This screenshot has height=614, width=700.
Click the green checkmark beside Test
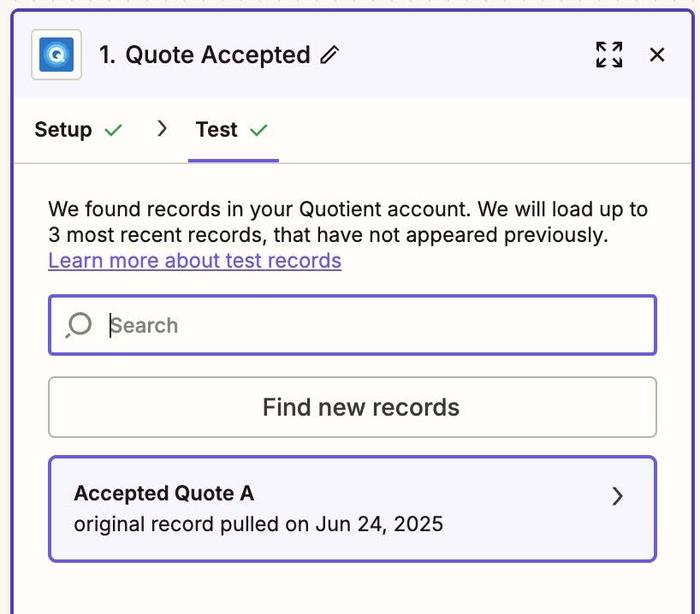click(259, 130)
